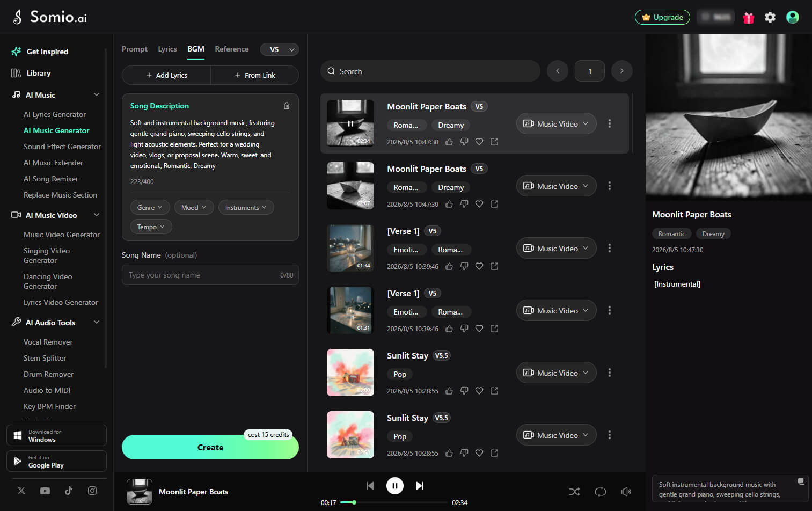Copy the description in the detail panel
The image size is (812, 511).
point(801,481)
